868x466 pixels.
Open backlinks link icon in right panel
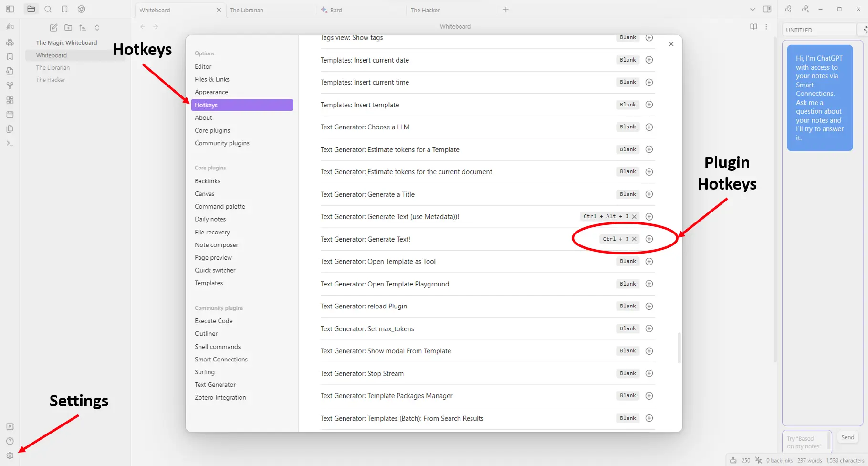click(x=788, y=9)
